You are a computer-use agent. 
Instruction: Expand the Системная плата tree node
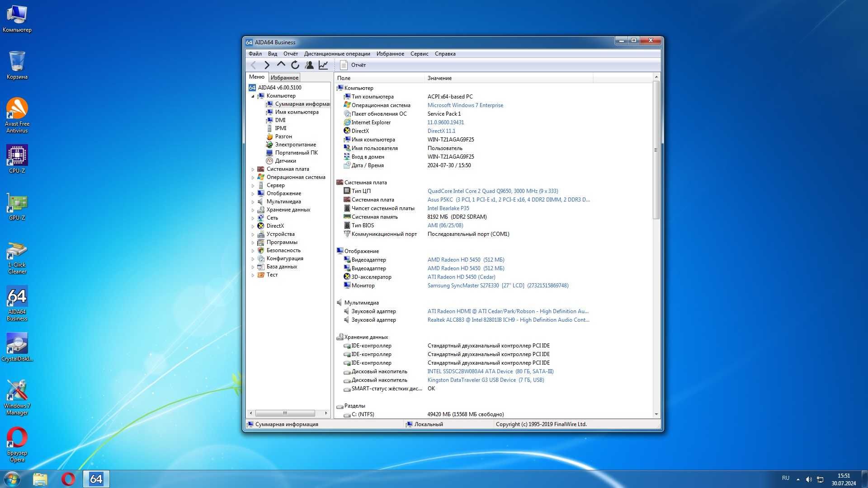pos(253,169)
